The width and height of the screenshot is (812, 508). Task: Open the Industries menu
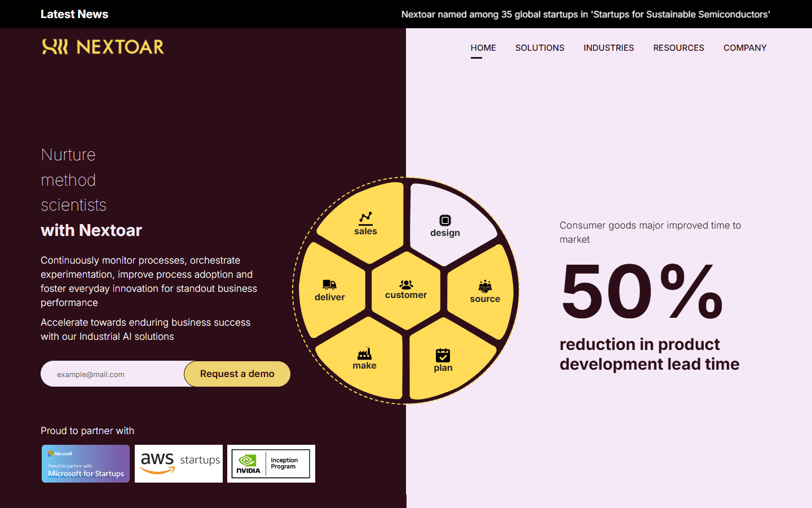click(608, 48)
